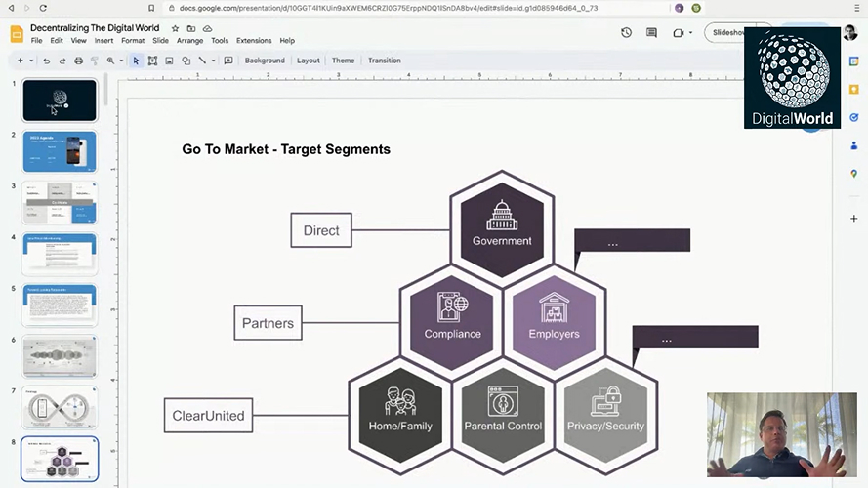Click the print icon
868x488 pixels.
(79, 61)
